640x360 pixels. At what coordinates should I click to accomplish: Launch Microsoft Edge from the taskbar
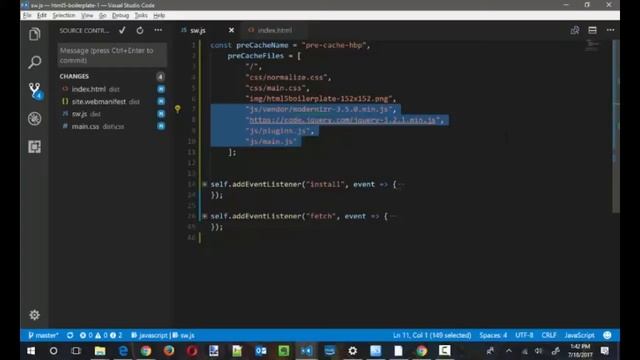tap(123, 351)
